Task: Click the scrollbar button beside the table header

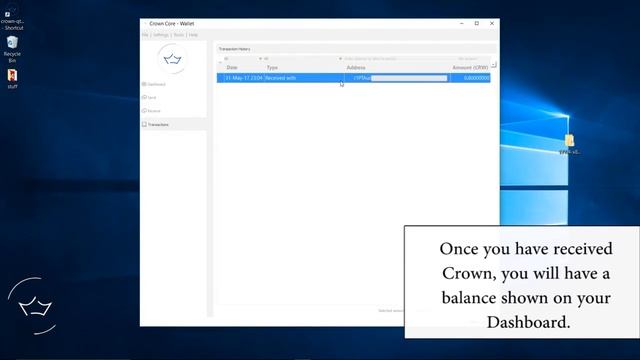Action: click(493, 64)
